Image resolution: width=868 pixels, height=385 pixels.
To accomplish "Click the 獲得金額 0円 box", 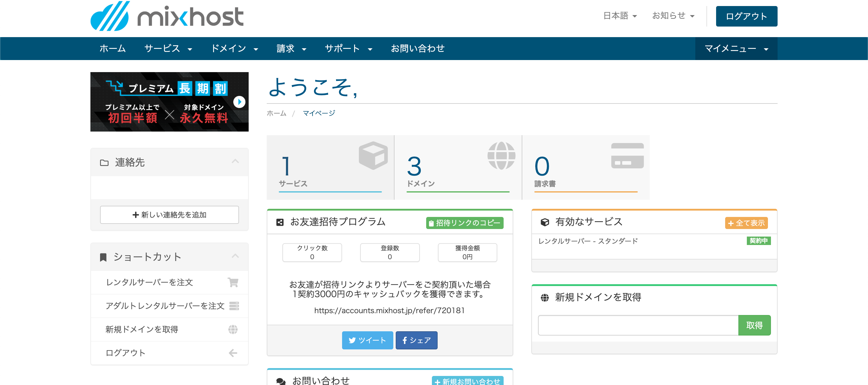I will coord(467,253).
